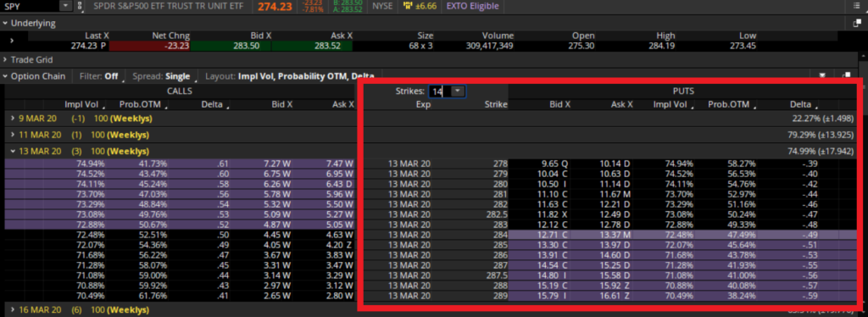The width and height of the screenshot is (868, 317).
Task: Open the SPY symbol dropdown arrow
Action: (x=66, y=7)
